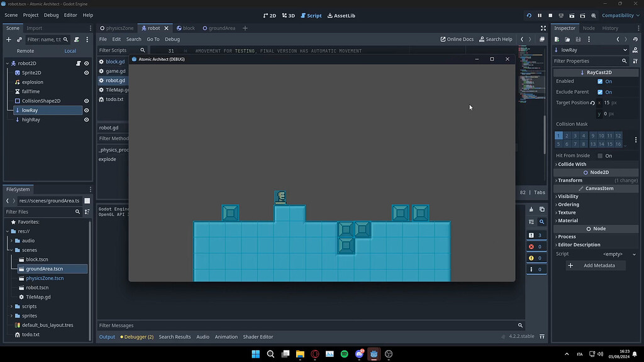Switch to the Node tab in the Inspector
644x362 pixels.
click(589, 28)
